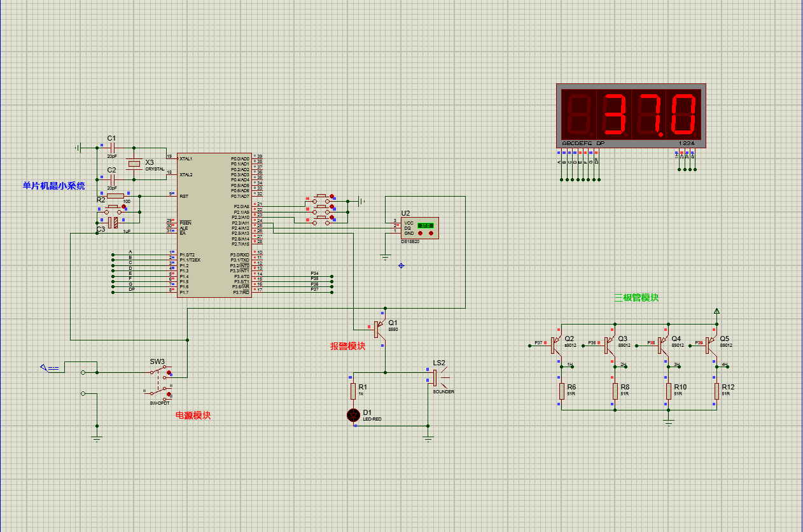Image resolution: width=803 pixels, height=532 pixels.
Task: Click the 单片机最小系统 blue text label
Action: tap(53, 186)
